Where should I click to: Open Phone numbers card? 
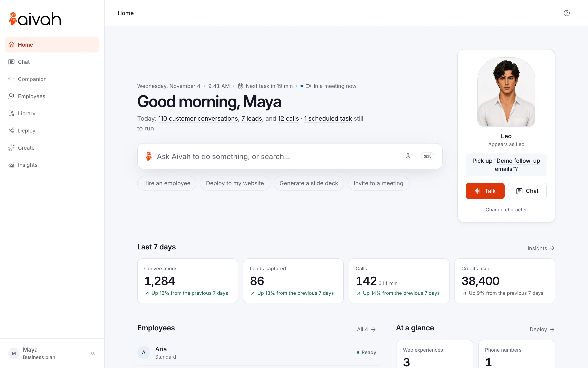(x=517, y=354)
